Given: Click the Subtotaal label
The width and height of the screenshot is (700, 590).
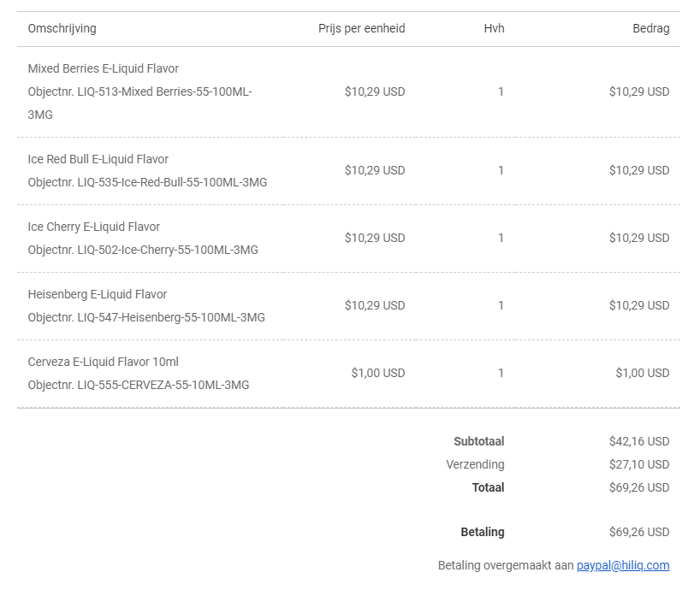Looking at the screenshot, I should [478, 441].
